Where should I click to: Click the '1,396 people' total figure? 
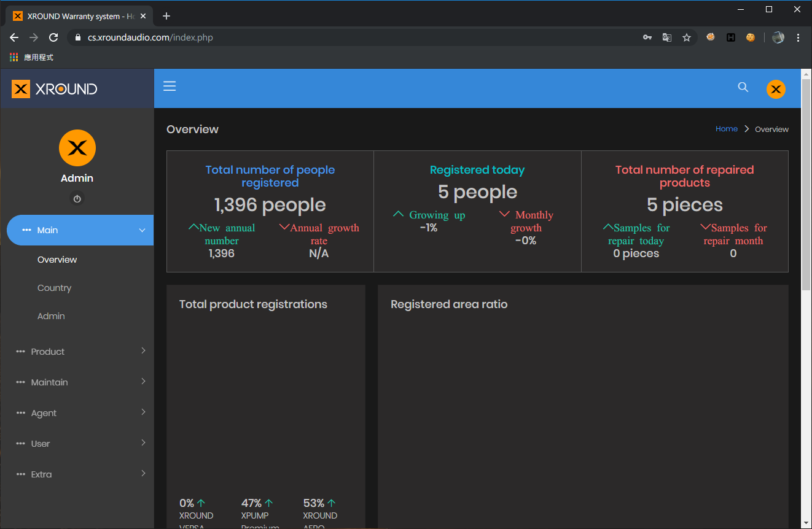coord(270,205)
